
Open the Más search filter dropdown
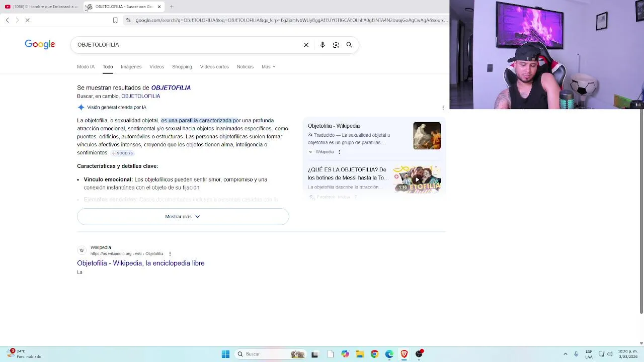pyautogui.click(x=268, y=67)
